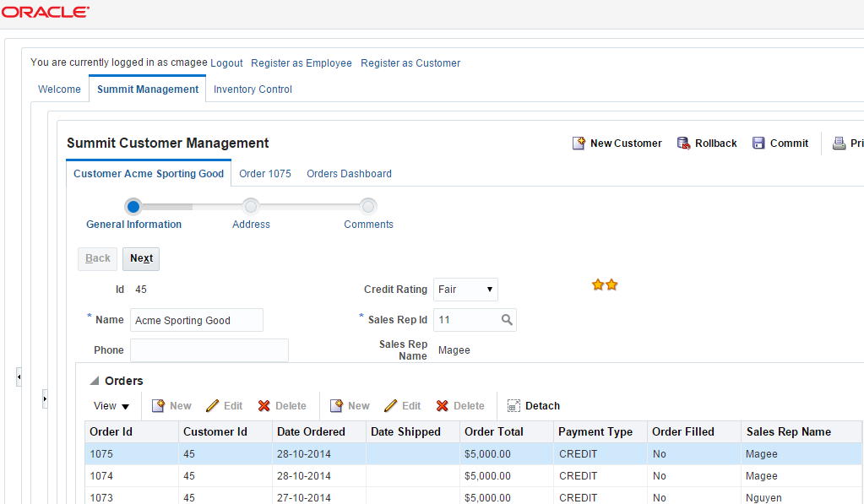
Task: Sort by Order Id column header
Action: [132, 432]
